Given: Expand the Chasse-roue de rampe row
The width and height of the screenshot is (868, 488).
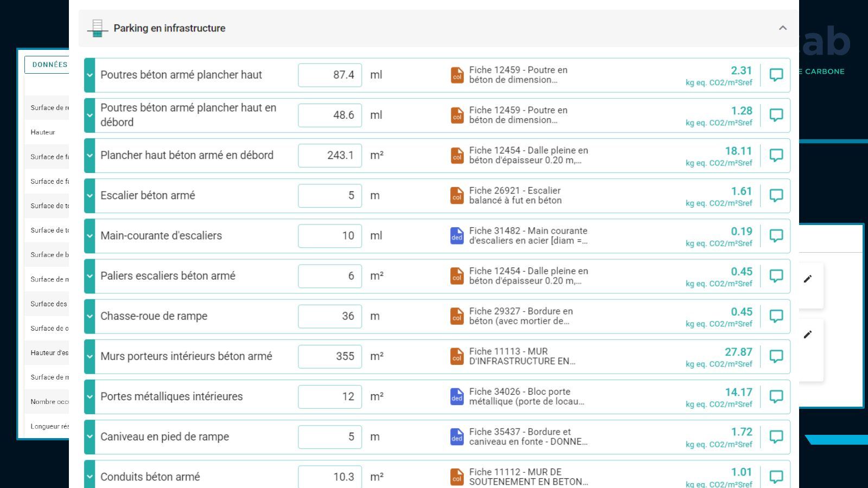Looking at the screenshot, I should click(x=90, y=316).
